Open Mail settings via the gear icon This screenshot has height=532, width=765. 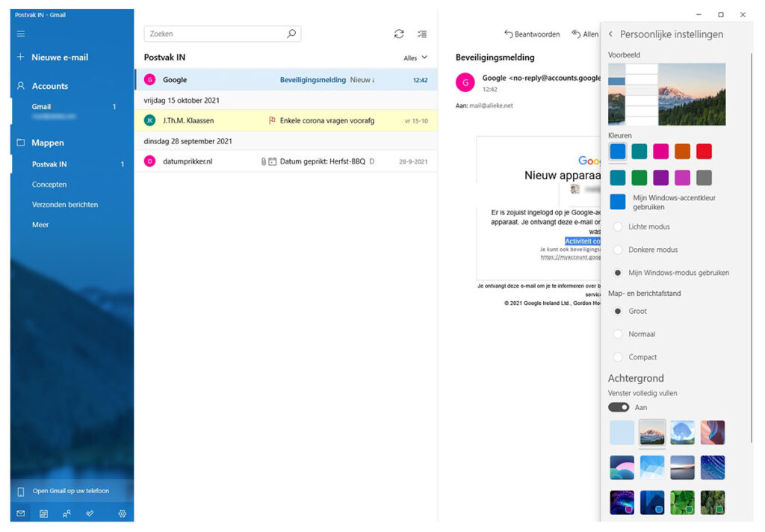[123, 513]
